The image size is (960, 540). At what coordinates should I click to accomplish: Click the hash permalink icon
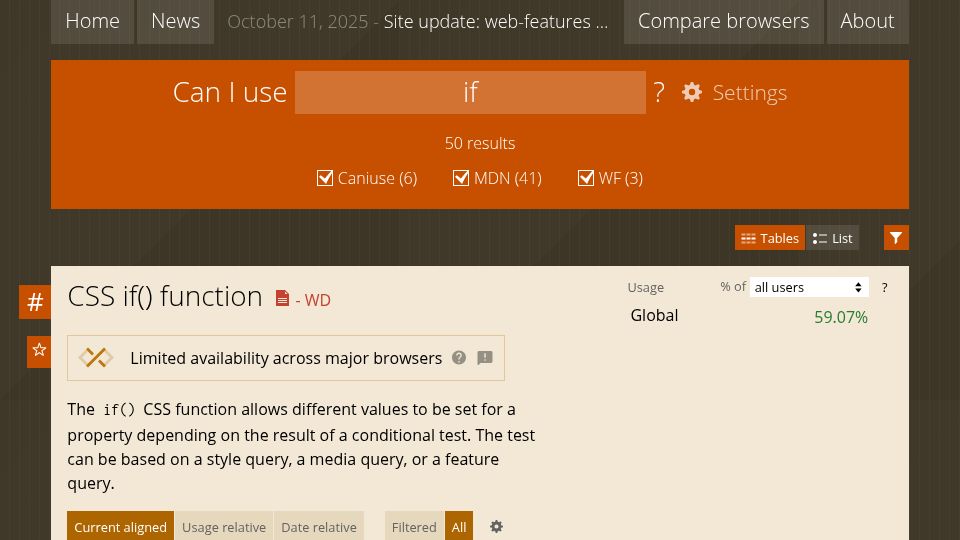35,302
